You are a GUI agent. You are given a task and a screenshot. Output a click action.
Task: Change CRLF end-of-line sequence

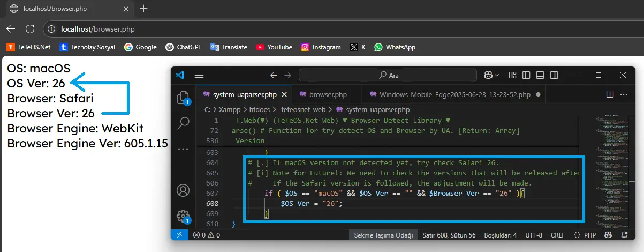[x=558, y=235]
